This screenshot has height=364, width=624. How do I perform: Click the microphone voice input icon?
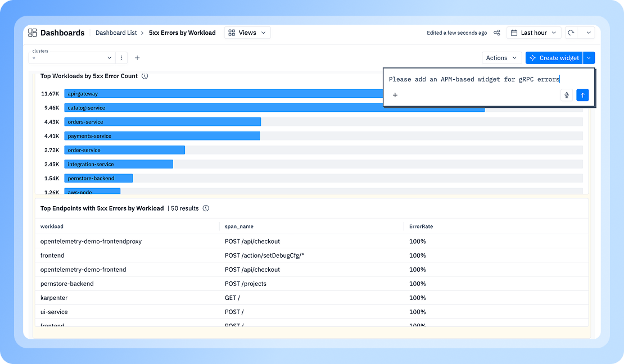567,95
